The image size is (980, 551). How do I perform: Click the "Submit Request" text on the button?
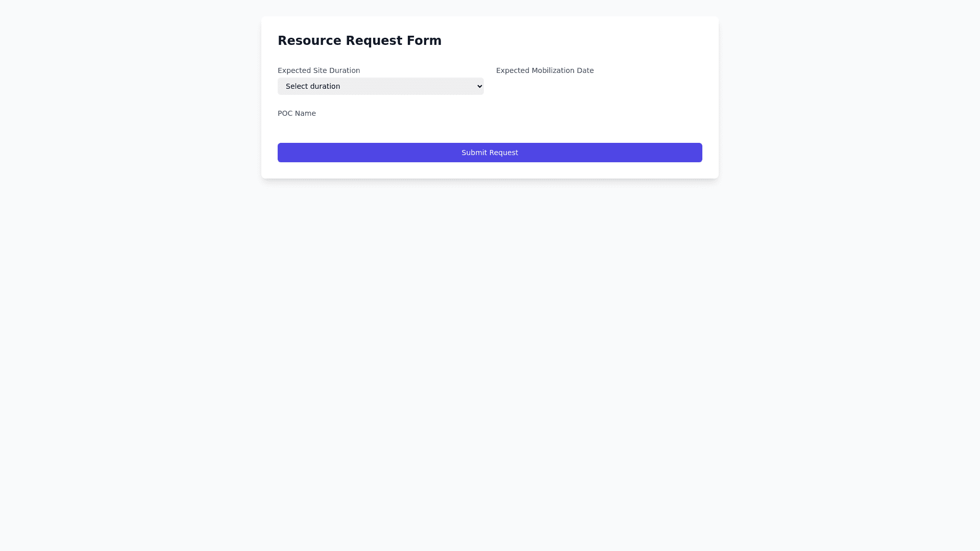point(489,153)
